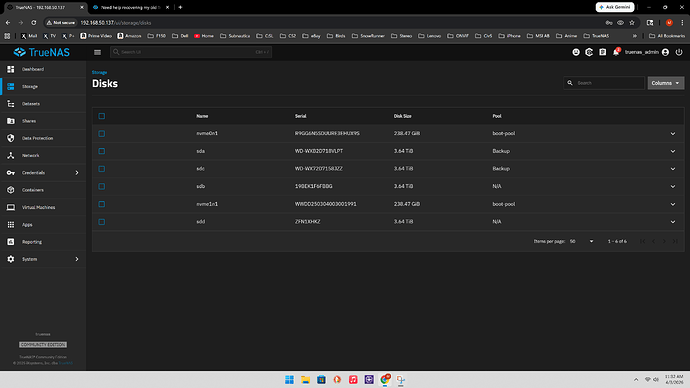Open Dashboard in the sidebar

[43, 69]
